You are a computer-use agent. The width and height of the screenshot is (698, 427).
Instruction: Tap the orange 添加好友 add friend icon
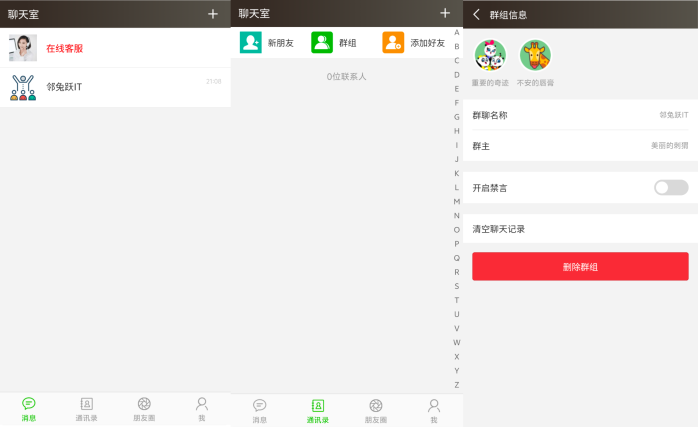393,43
